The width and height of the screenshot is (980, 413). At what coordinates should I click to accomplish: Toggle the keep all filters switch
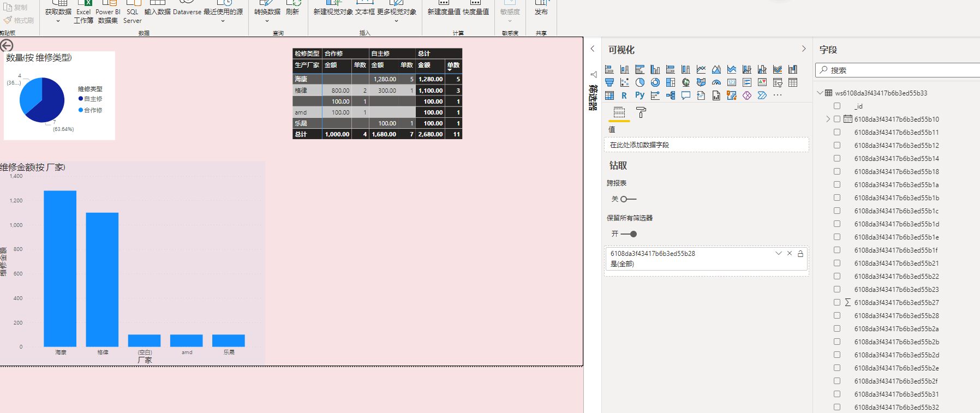click(629, 234)
